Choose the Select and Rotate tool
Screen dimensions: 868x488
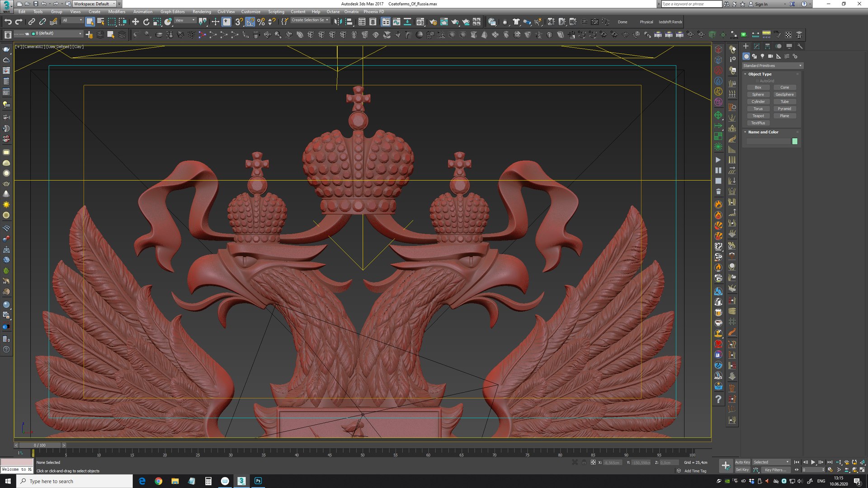(146, 22)
